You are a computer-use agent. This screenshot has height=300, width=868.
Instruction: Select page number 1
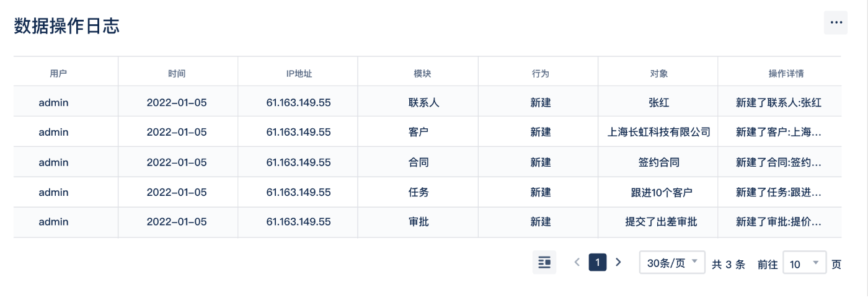[x=597, y=262]
